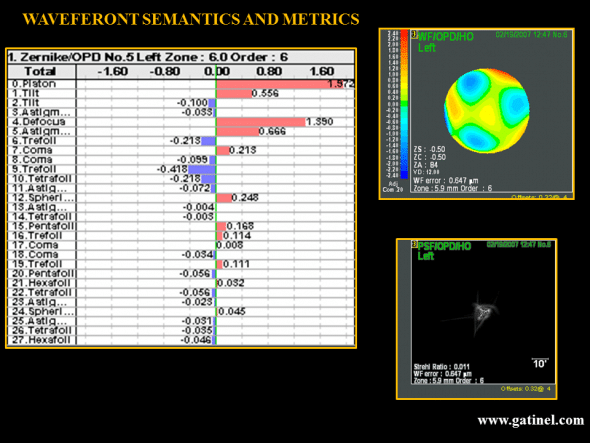This screenshot has height=443, width=590.
Task: Select the '15.Pentafoil' row label
Action: [x=43, y=226]
